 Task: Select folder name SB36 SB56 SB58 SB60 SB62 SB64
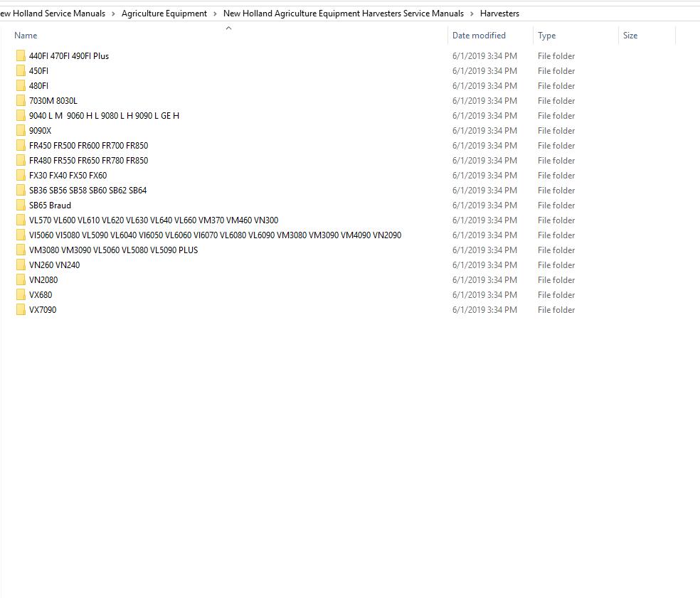(88, 191)
